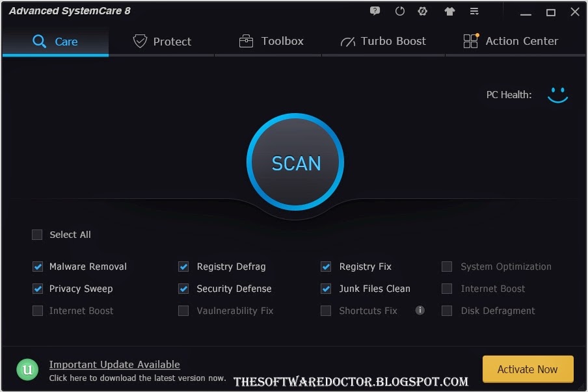Click the feedback speech bubble icon
This screenshot has height=392, width=588.
tap(375, 11)
